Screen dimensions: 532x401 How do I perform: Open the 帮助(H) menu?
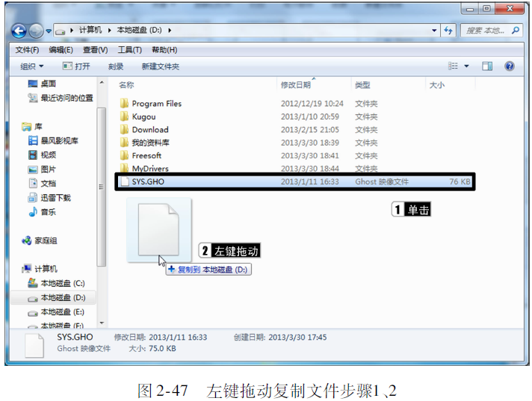point(164,50)
